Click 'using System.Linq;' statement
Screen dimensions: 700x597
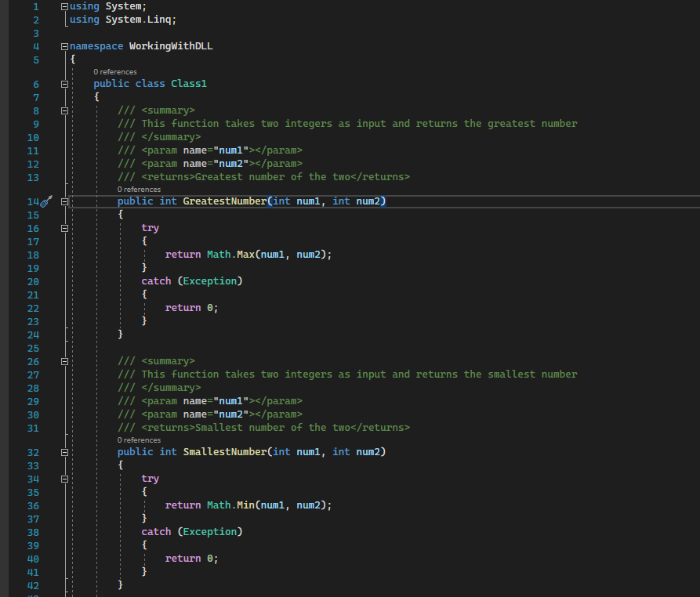coord(123,20)
